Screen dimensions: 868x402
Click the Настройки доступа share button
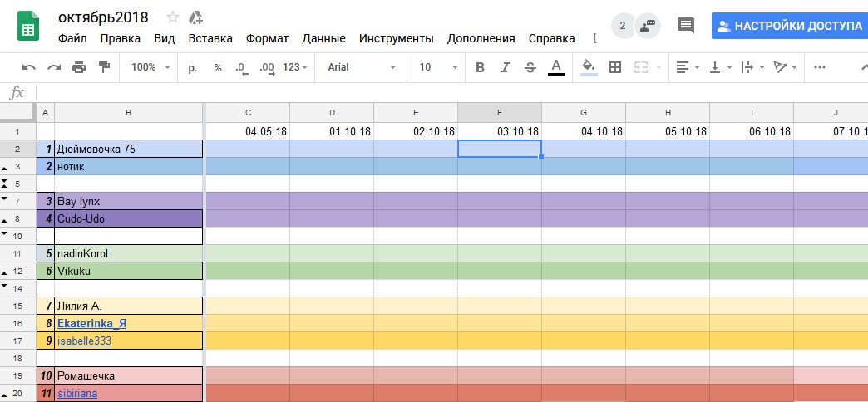point(790,26)
